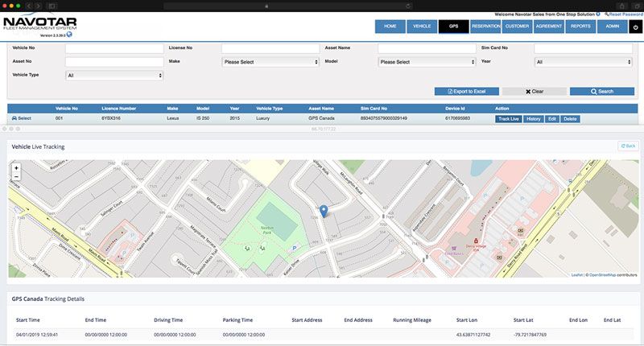Viewport: 644px width, 346px height.
Task: Click the Leaflet attribution link
Action: coord(576,275)
